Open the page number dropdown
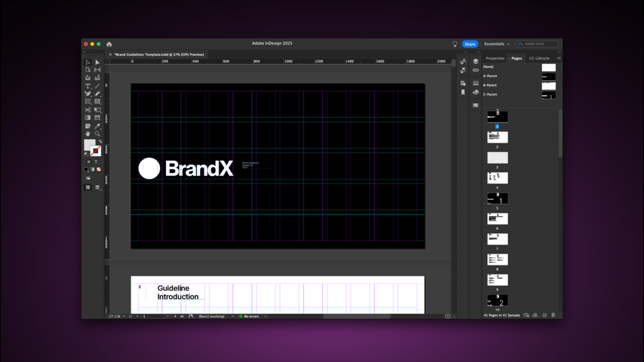 coord(167,317)
